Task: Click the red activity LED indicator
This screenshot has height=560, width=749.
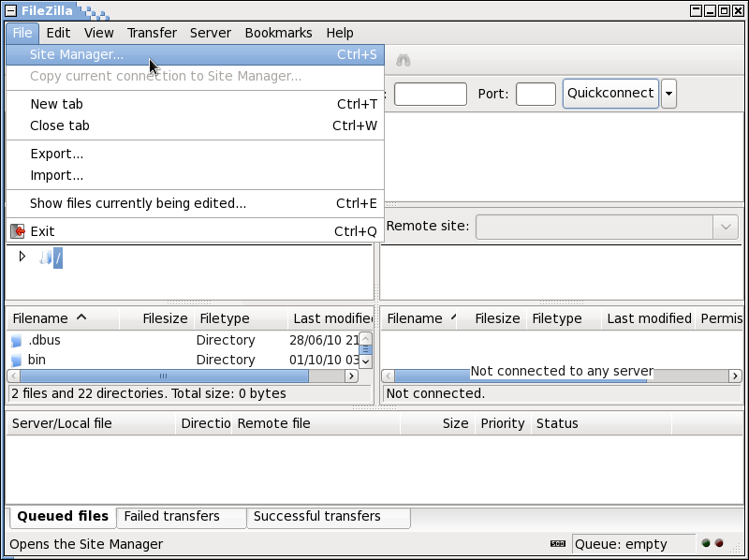Action: pos(719,543)
